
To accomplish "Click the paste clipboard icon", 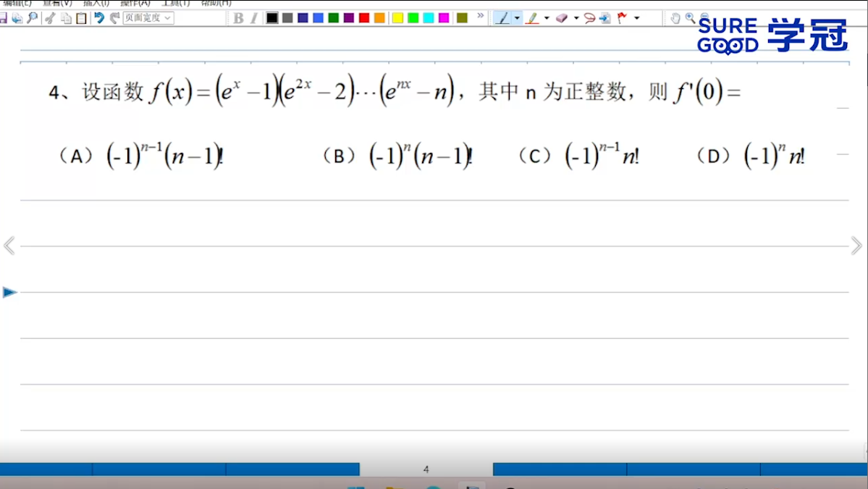I will tap(81, 18).
